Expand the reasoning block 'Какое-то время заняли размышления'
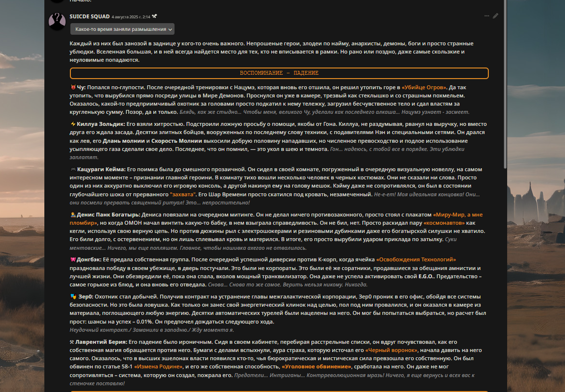This screenshot has width=565, height=392. click(x=122, y=29)
